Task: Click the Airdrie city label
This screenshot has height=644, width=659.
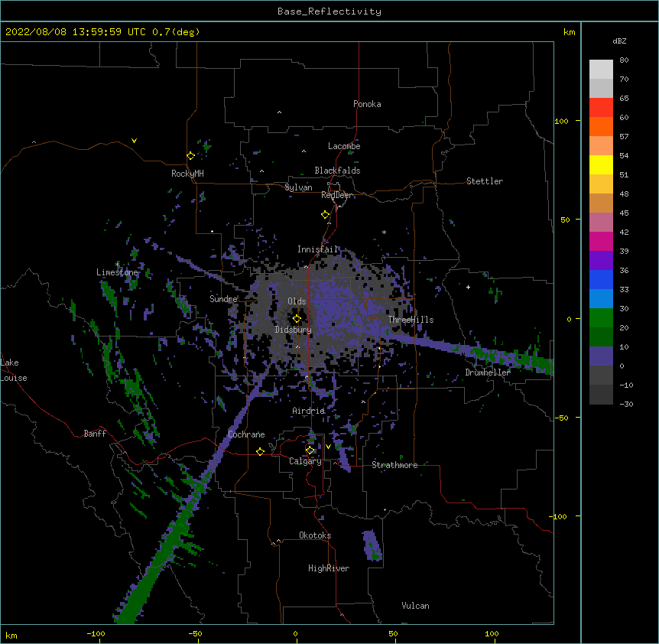Action: pyautogui.click(x=309, y=411)
